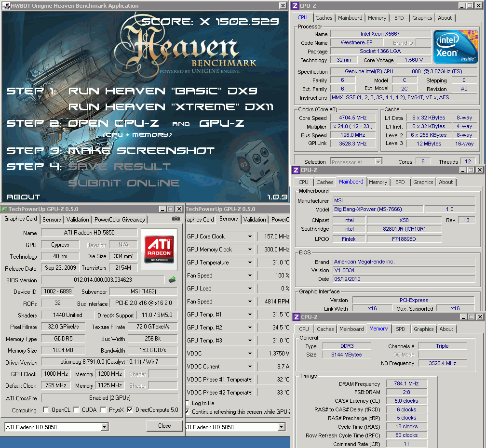The height and width of the screenshot is (448, 486).
Task: Toggle the OpenCL checkbox
Action: 46,410
